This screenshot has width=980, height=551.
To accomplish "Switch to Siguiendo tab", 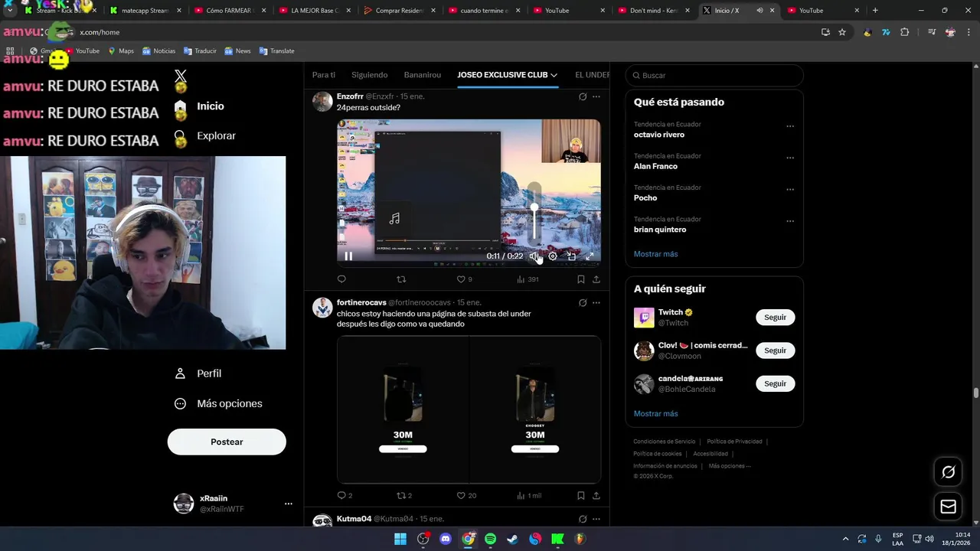I will click(370, 75).
